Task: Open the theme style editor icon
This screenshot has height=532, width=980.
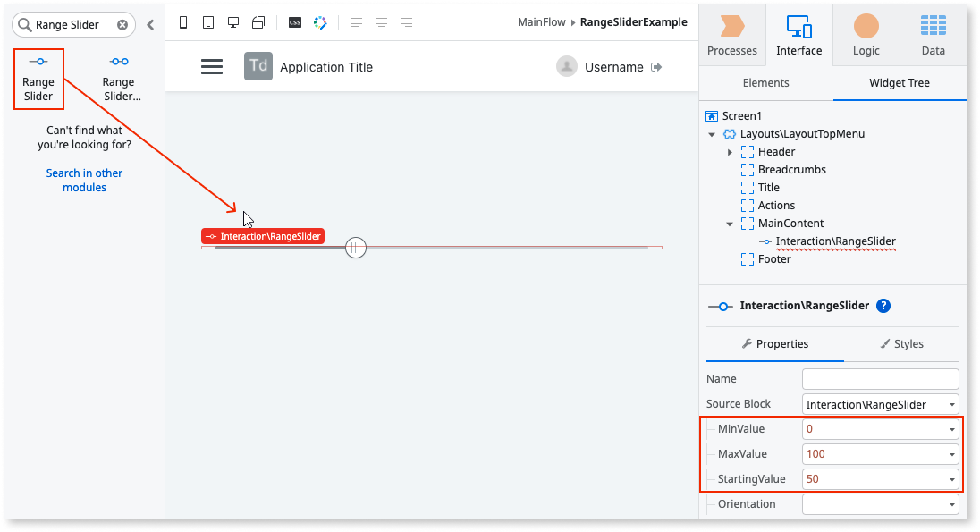Action: click(x=320, y=22)
